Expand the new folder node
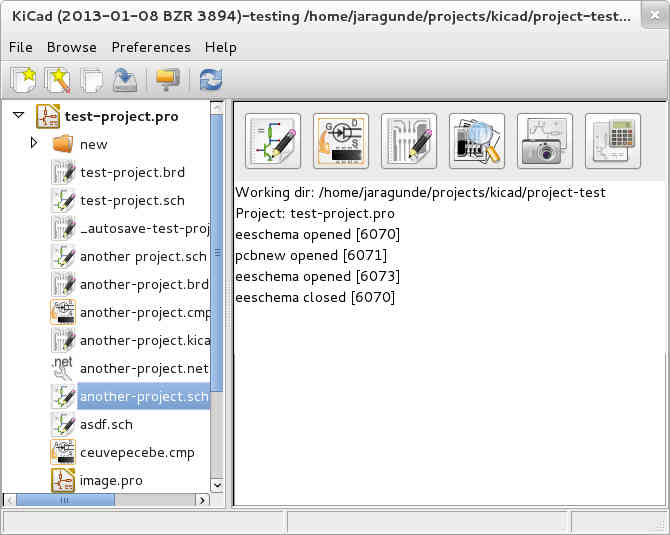The height and width of the screenshot is (535, 670). [x=34, y=143]
